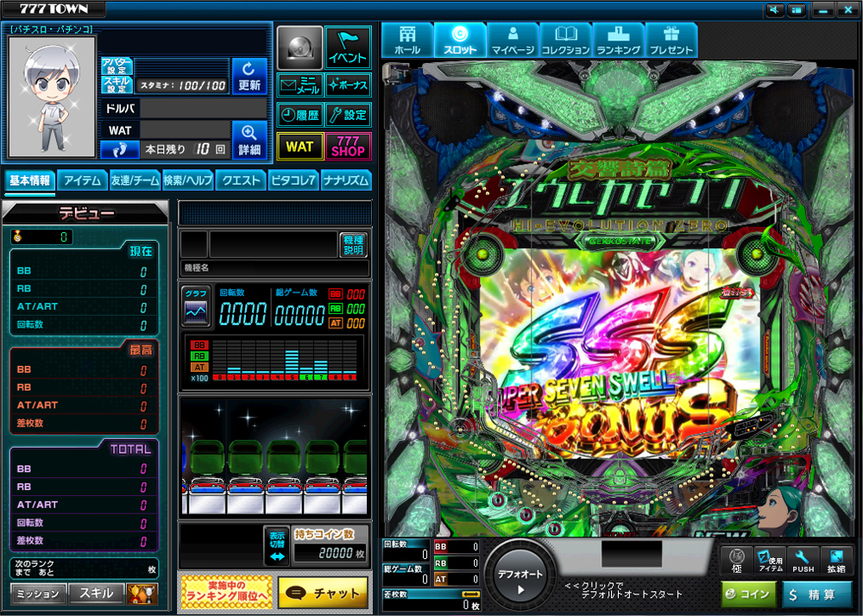Screen dimensions: 863x616
Task: Click the trophy icon beside スキル
Action: coord(142,594)
